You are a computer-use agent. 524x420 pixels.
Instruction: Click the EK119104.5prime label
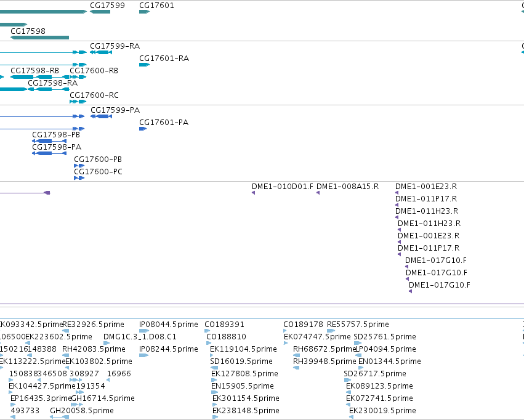244,349
